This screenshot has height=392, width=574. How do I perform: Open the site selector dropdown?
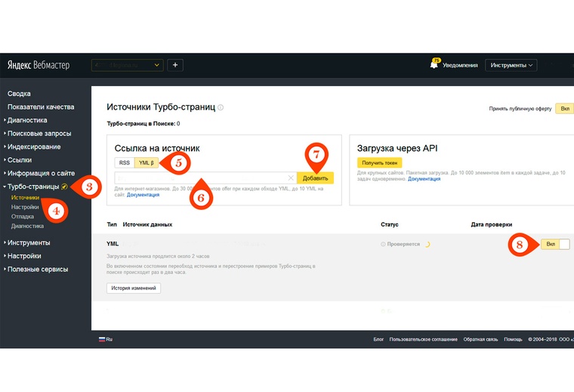pos(127,65)
